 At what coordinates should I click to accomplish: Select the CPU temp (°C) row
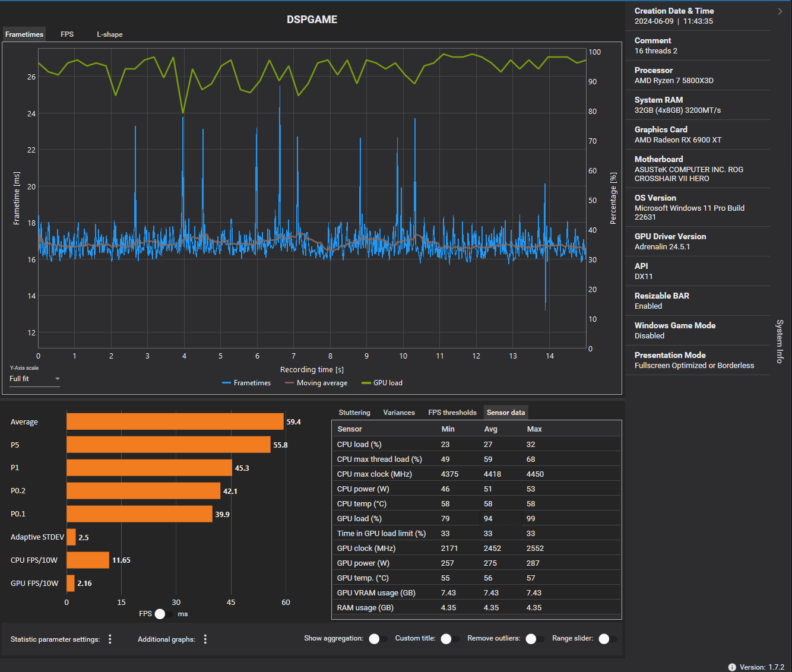point(477,503)
